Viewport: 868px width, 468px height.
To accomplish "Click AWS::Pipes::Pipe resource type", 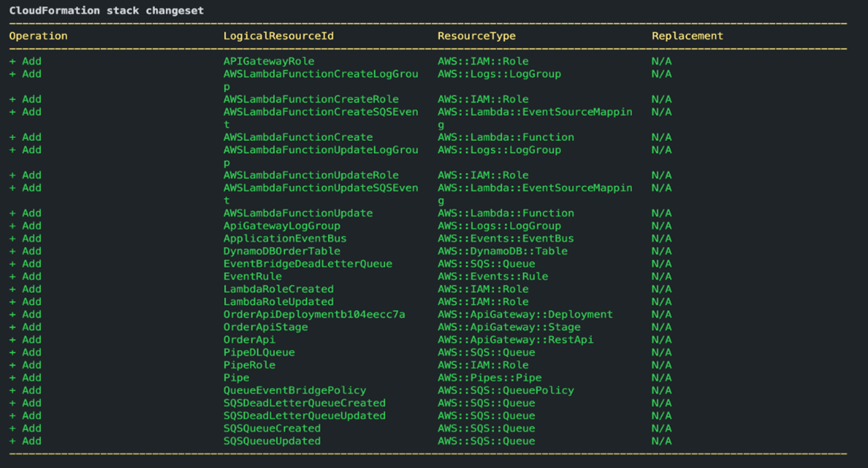I will click(x=490, y=378).
